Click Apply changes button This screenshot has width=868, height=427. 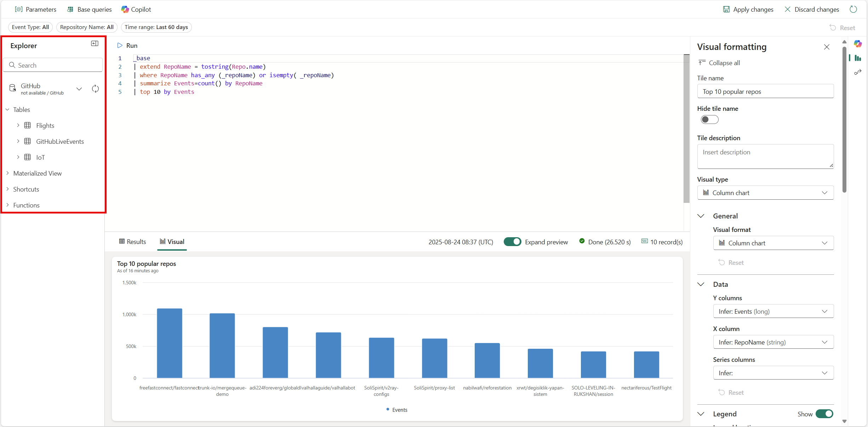748,10
